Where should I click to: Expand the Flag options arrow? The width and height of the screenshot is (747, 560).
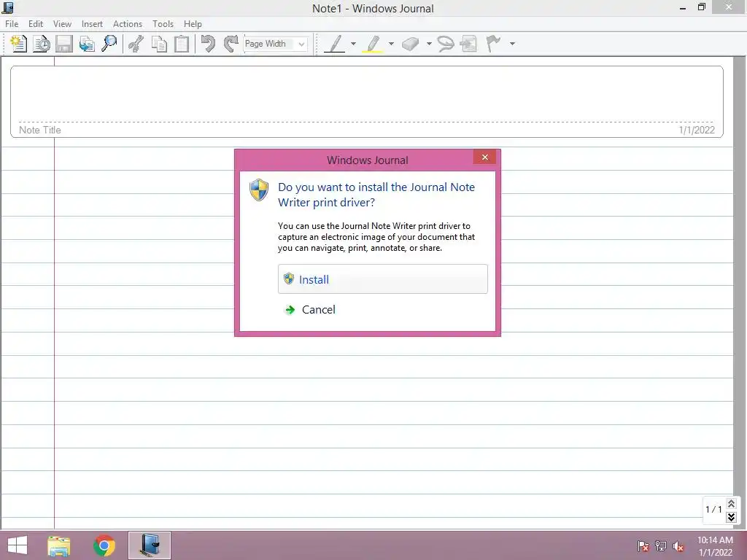click(x=512, y=44)
